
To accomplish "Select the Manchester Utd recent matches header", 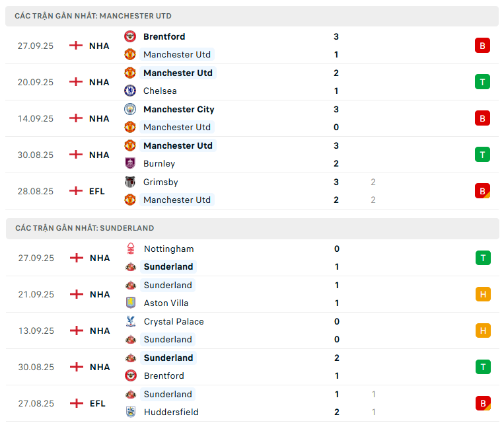I will (x=93, y=15).
